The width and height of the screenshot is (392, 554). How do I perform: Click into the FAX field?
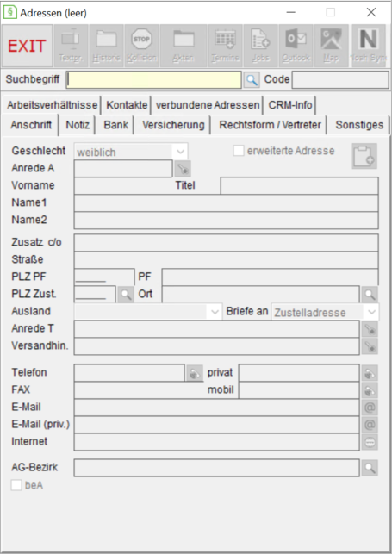click(x=140, y=390)
